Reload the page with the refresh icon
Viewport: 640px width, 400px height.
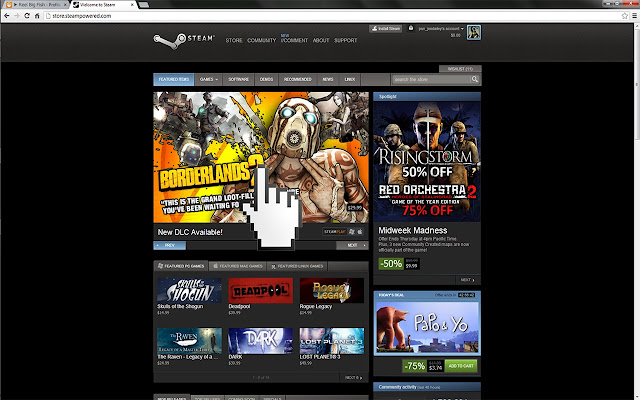coord(27,16)
